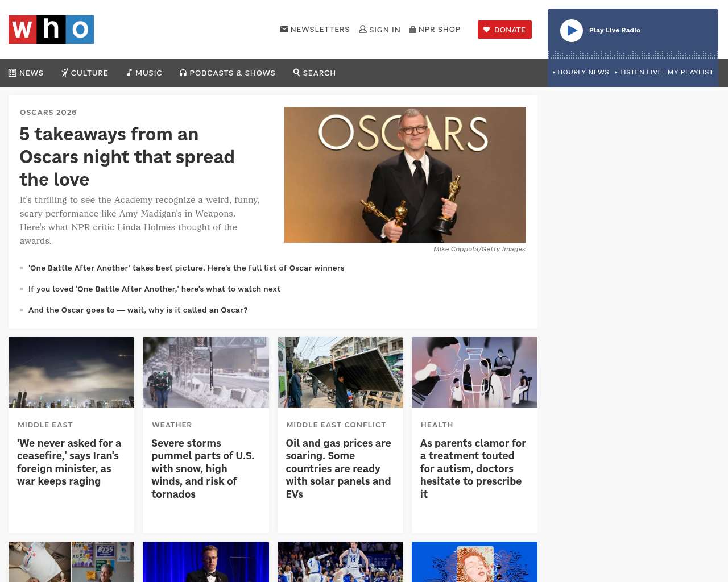Open 'As parents clamor for a treatment' headline
Viewport: 728px width, 582px height.
[x=473, y=468]
